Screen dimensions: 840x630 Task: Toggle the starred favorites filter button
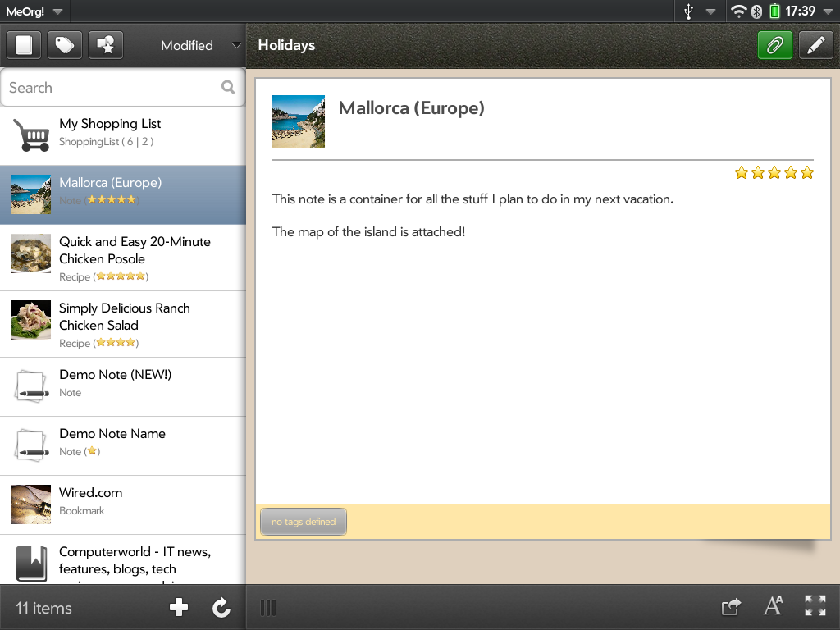point(106,45)
